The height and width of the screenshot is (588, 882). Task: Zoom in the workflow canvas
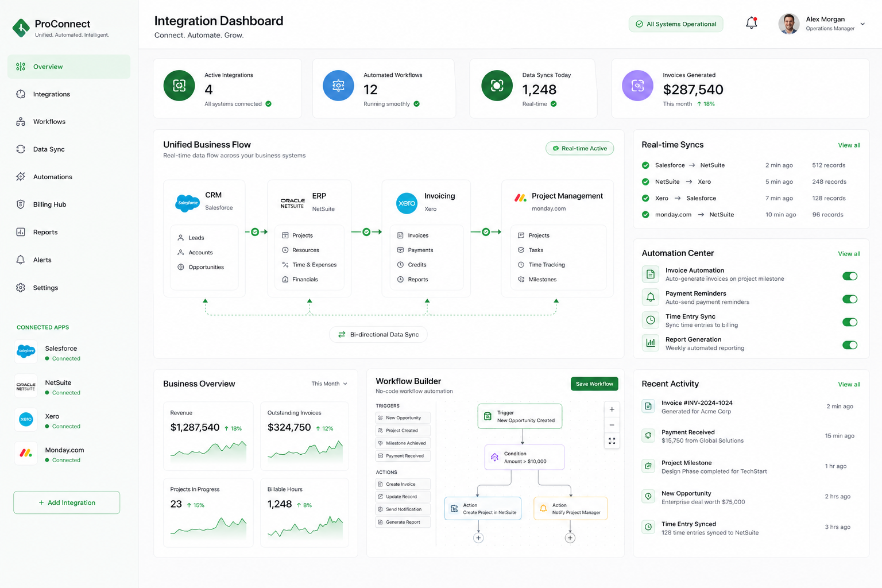tap(612, 409)
